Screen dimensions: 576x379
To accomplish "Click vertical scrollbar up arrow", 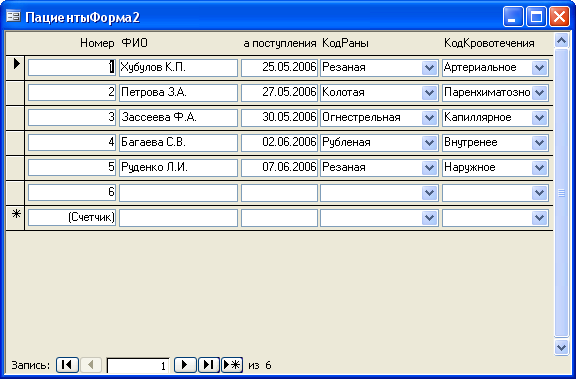I will (x=561, y=40).
